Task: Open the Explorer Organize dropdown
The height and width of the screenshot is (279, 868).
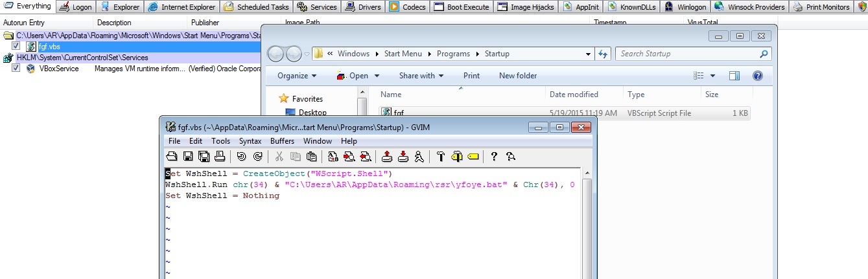Action: 297,76
